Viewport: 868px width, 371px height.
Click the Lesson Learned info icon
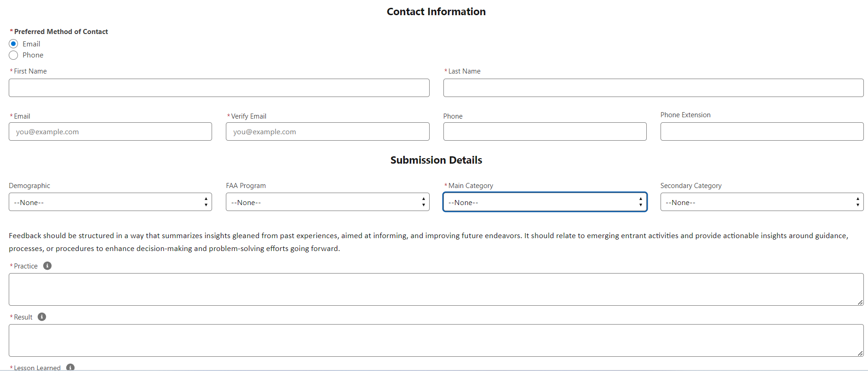pyautogui.click(x=70, y=367)
